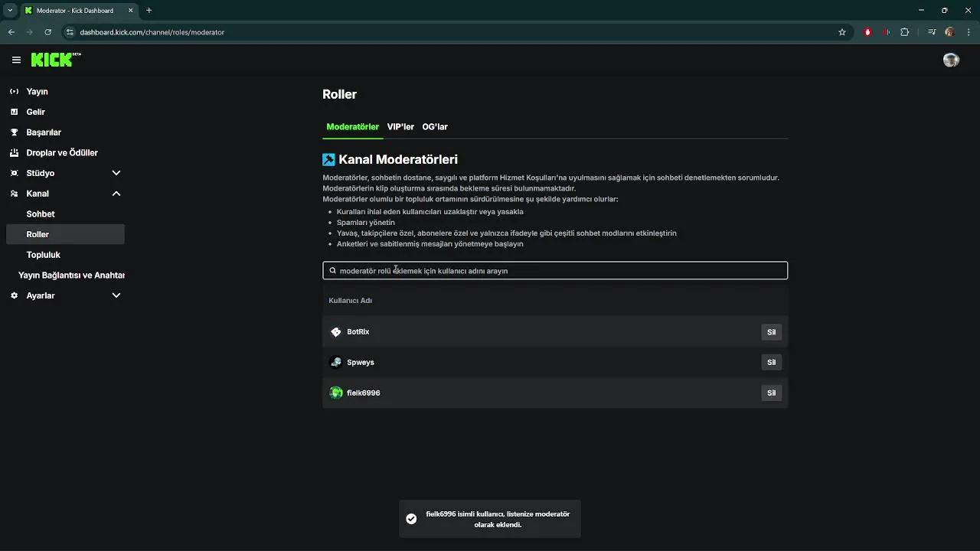Expand the Stüdyo section chevron
The image size is (980, 551).
click(x=116, y=173)
